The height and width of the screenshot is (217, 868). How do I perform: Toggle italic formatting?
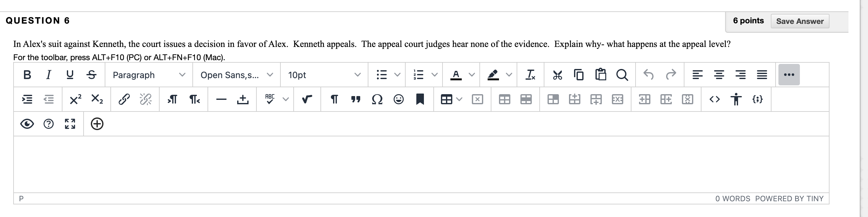click(x=49, y=75)
